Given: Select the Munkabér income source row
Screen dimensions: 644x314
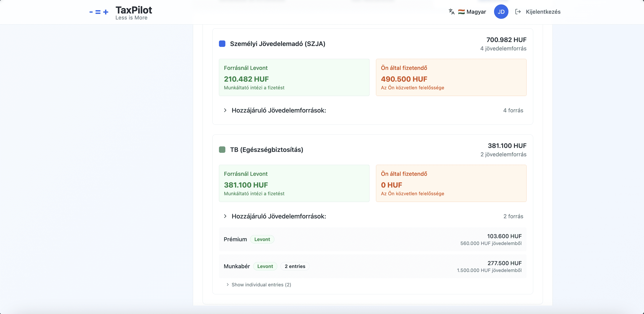Looking at the screenshot, I should 372,266.
